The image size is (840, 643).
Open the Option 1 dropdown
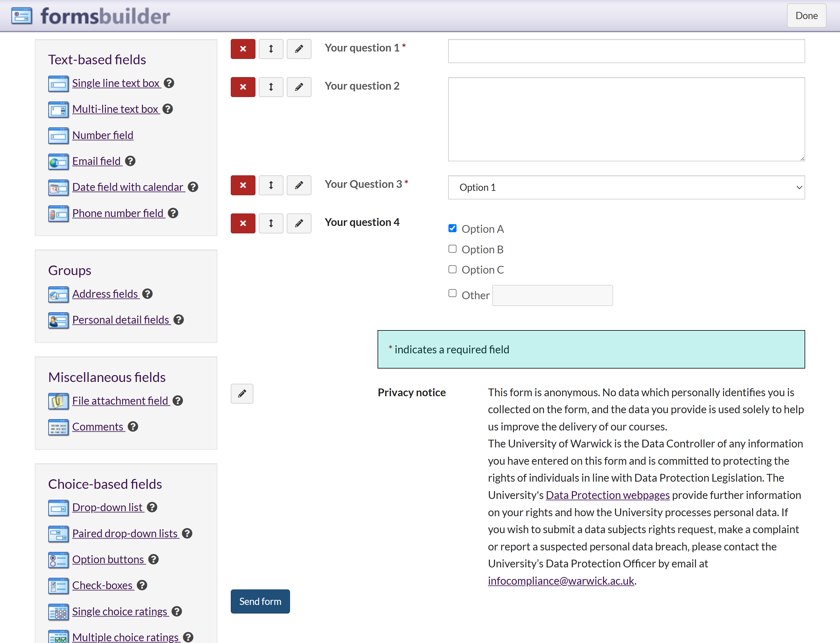626,188
